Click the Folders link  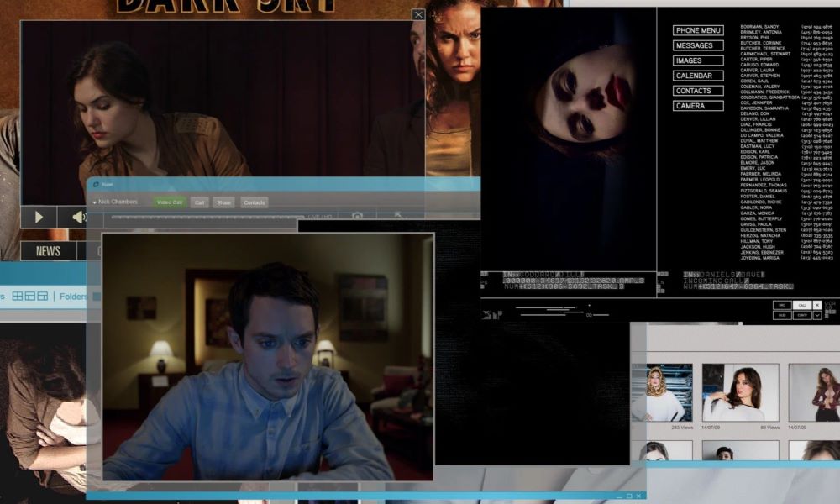(74, 297)
